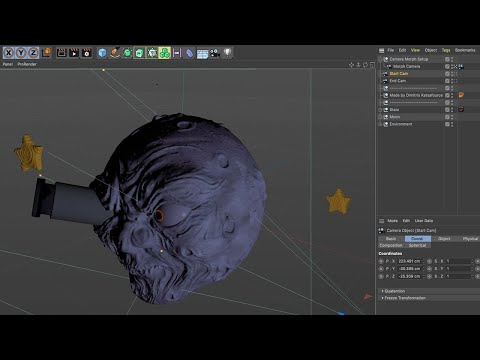Switch to the Physical tab
The image size is (480, 360).
click(470, 239)
